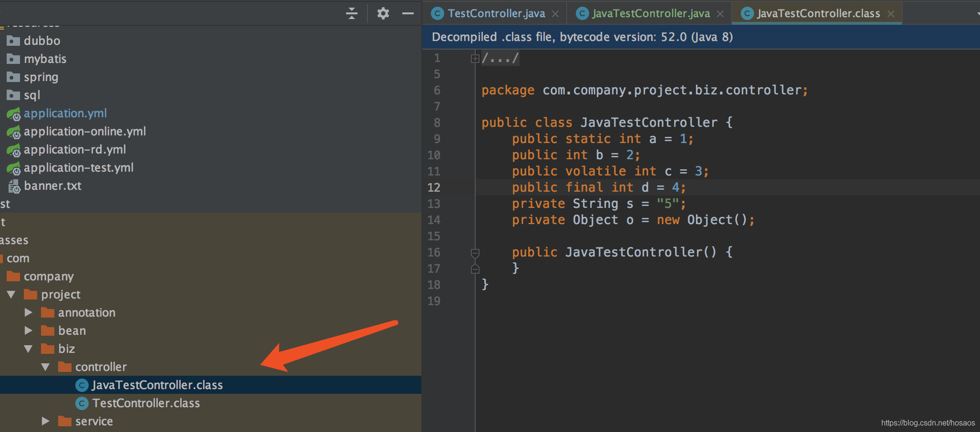Click the class icon beside TestController.class
Screen dimensions: 980x432
[x=82, y=403]
